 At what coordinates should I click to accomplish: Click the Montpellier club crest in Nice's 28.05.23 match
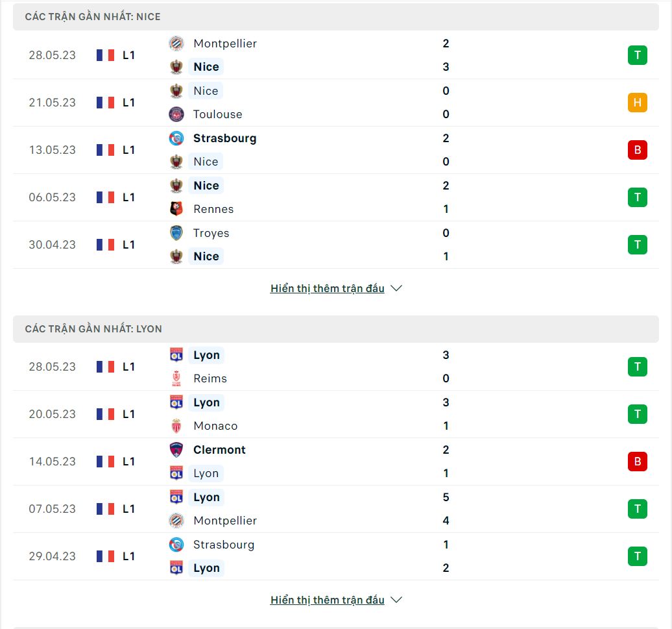176,43
